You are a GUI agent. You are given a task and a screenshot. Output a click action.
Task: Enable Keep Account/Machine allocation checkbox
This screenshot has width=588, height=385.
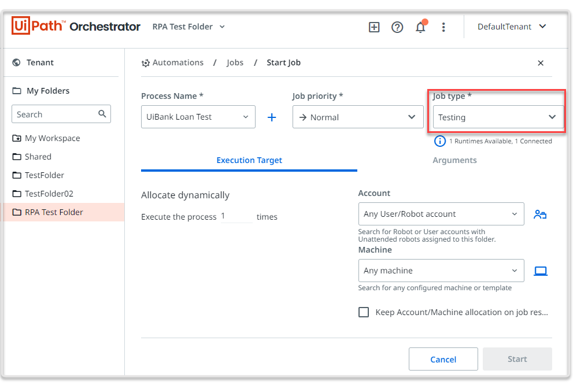(x=363, y=312)
